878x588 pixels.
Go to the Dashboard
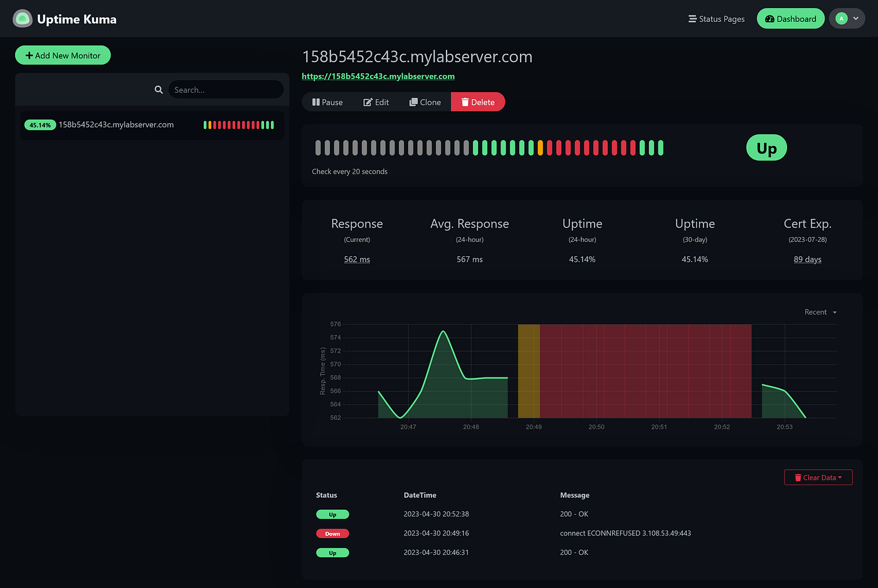[790, 19]
